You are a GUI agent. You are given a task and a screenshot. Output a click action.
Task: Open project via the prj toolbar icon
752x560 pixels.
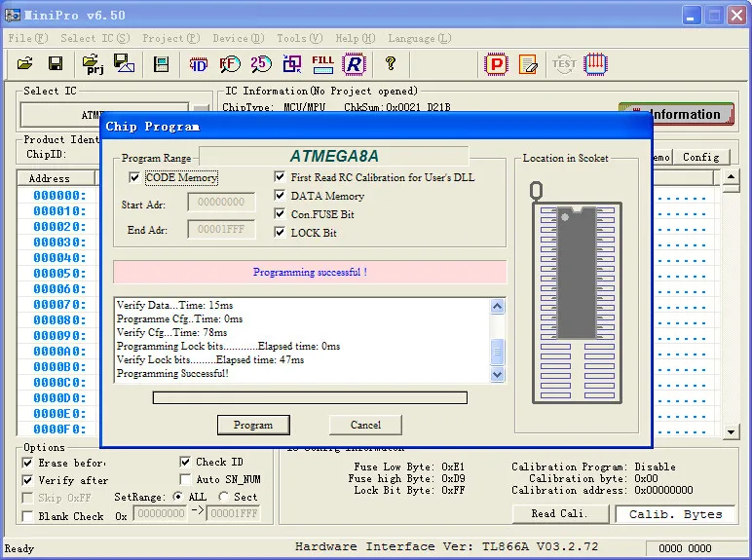(94, 64)
